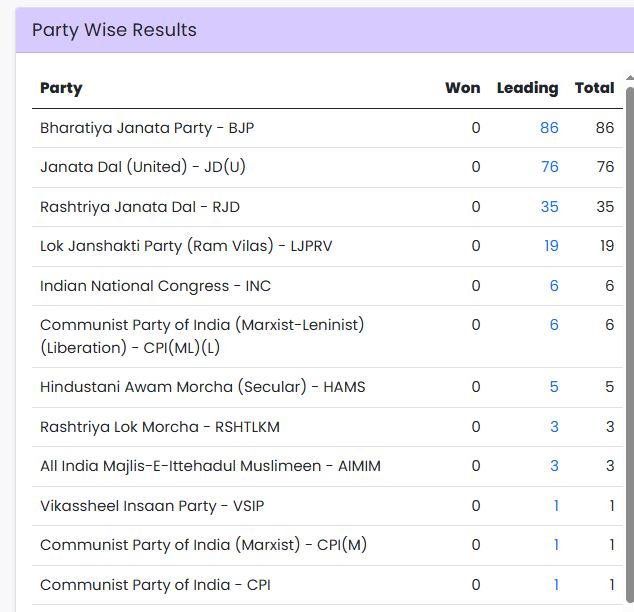Viewport: 634px width, 612px height.
Task: Click the Won column header
Action: click(462, 88)
